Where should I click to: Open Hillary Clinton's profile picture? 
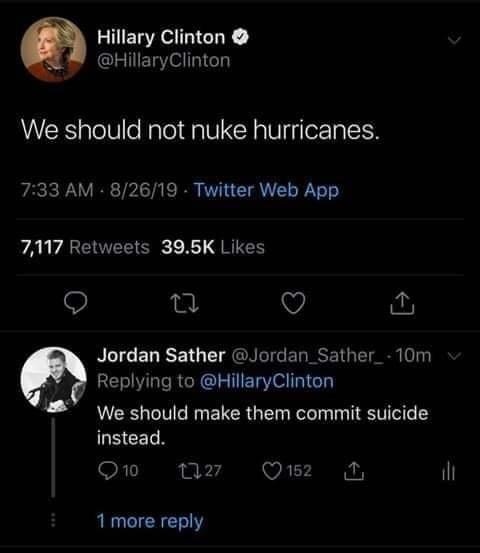coord(54,49)
